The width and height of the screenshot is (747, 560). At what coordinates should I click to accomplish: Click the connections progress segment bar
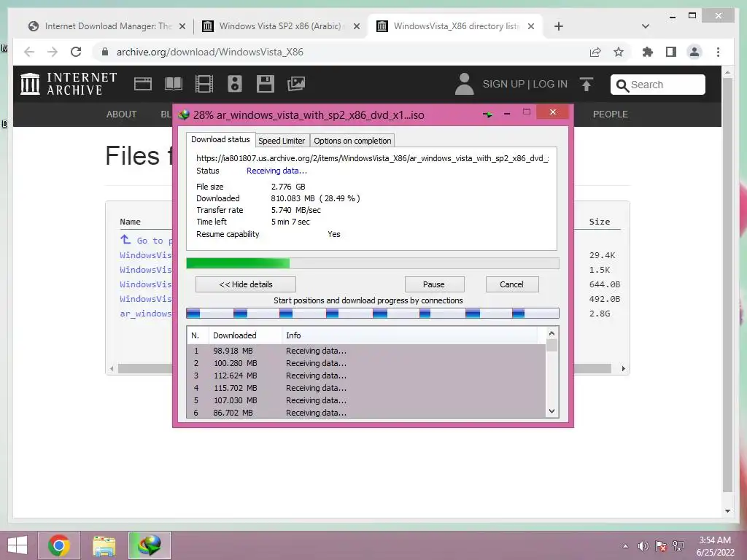pos(373,313)
